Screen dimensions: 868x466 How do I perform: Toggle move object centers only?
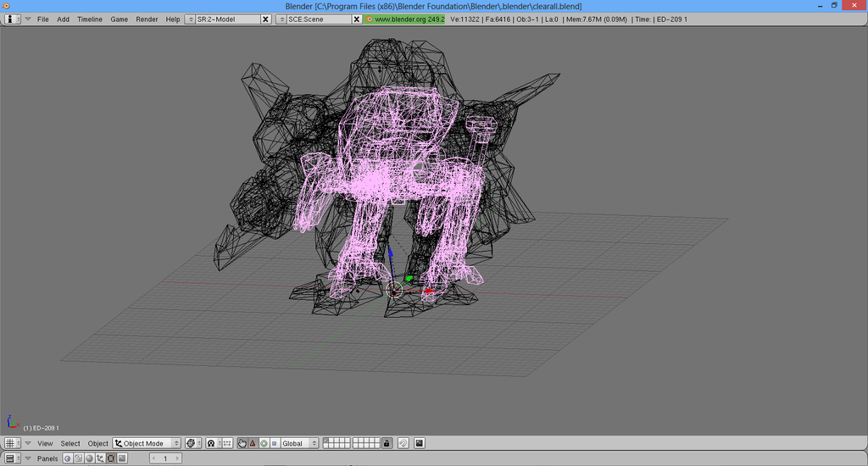(x=227, y=443)
